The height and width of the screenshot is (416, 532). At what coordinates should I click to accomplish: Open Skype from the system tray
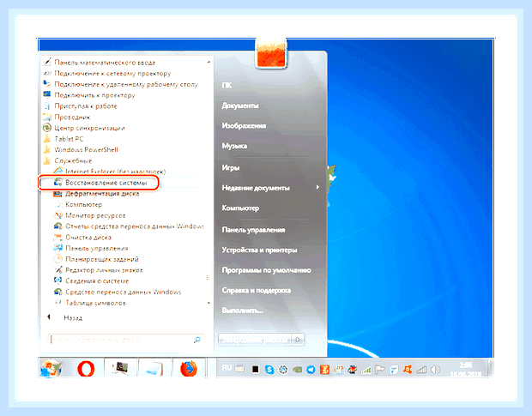pyautogui.click(x=269, y=370)
